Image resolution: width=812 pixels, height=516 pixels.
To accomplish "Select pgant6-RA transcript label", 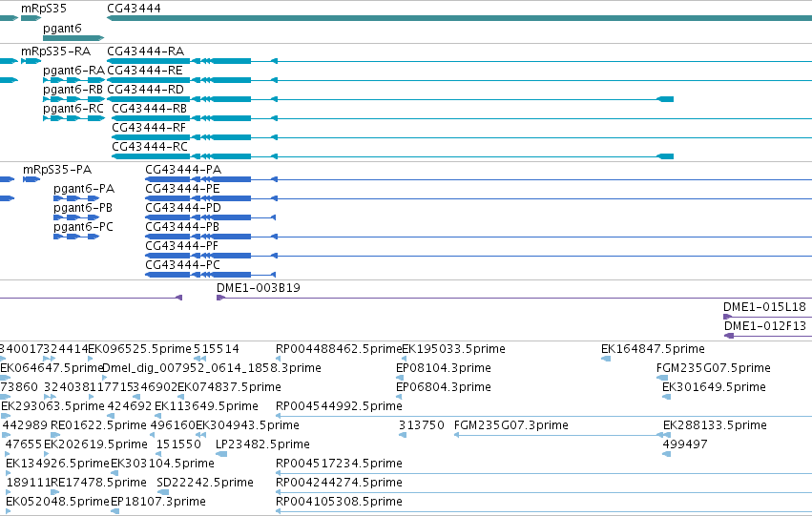I will [x=73, y=70].
